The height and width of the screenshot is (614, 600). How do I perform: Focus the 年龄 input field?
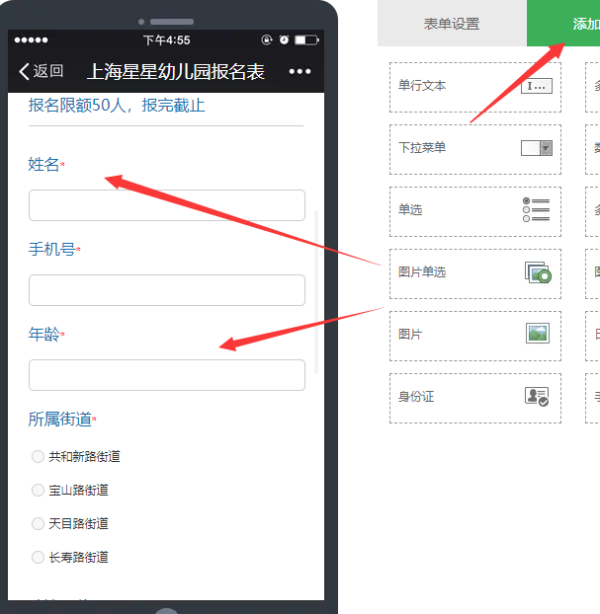coord(166,375)
